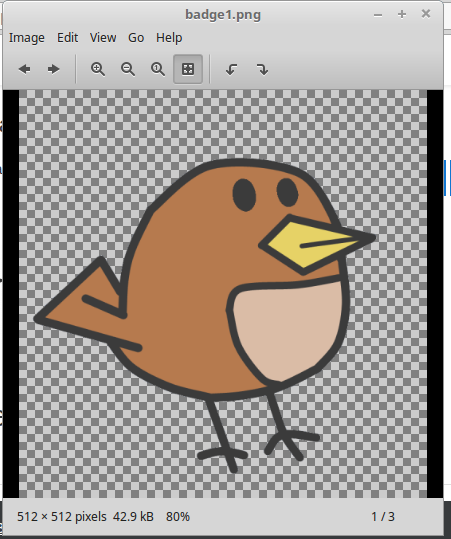451x539 pixels.
Task: Go to the next image arrow
Action: pos(54,69)
